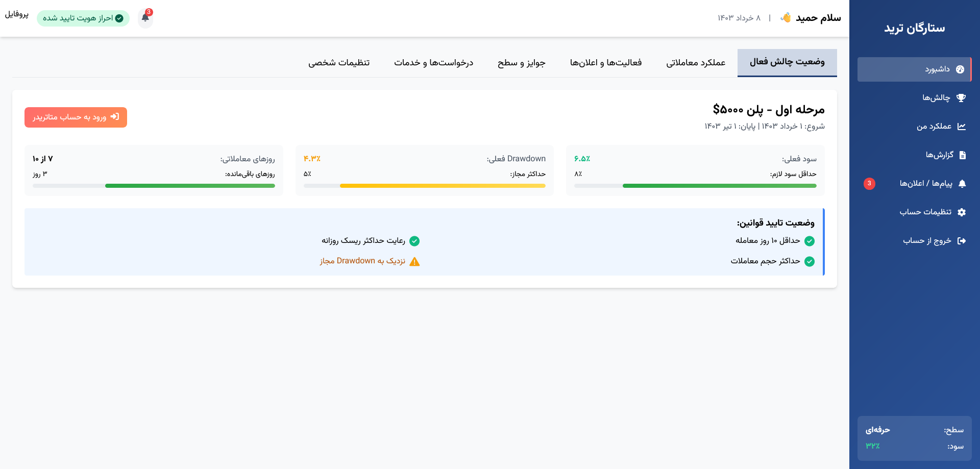Click the yellow Drawdown progress bar
This screenshot has height=469, width=980.
[442, 186]
